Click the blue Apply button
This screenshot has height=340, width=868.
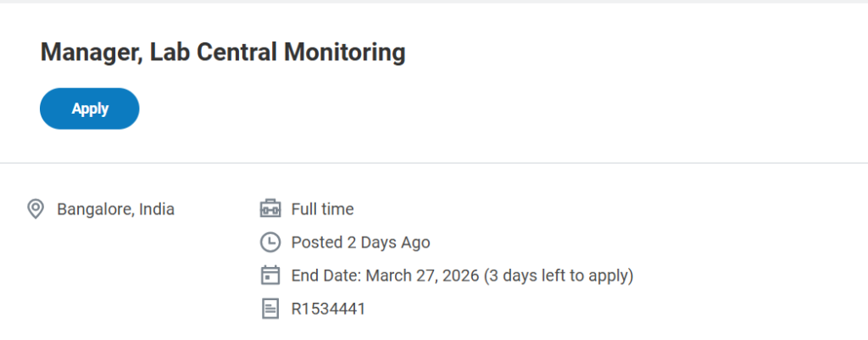pos(89,109)
